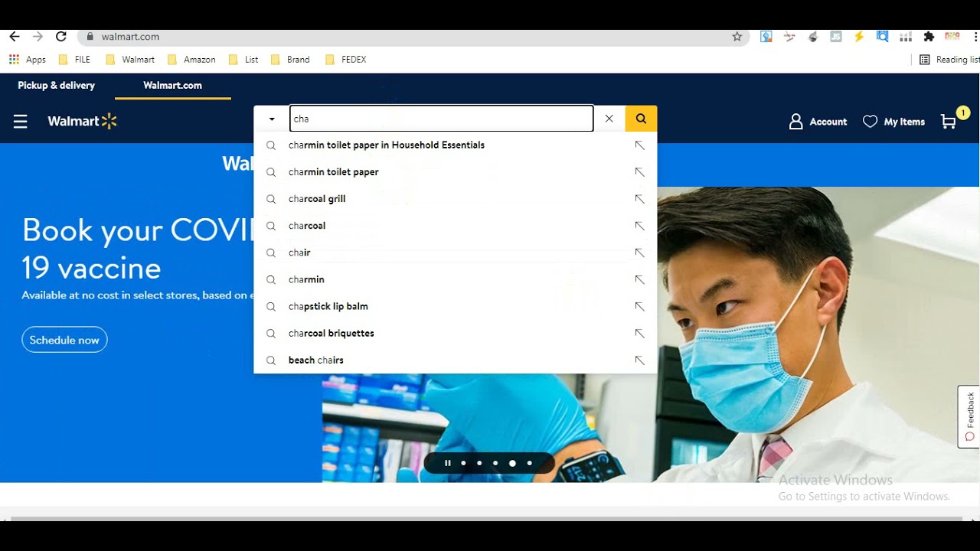This screenshot has width=980, height=551.
Task: Click the yellow search magnifier button
Action: tap(641, 119)
